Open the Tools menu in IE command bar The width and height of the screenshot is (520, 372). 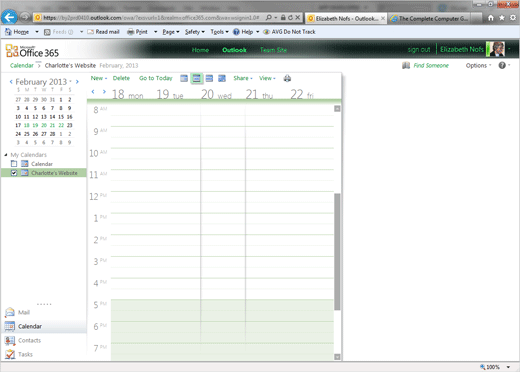pyautogui.click(x=219, y=32)
